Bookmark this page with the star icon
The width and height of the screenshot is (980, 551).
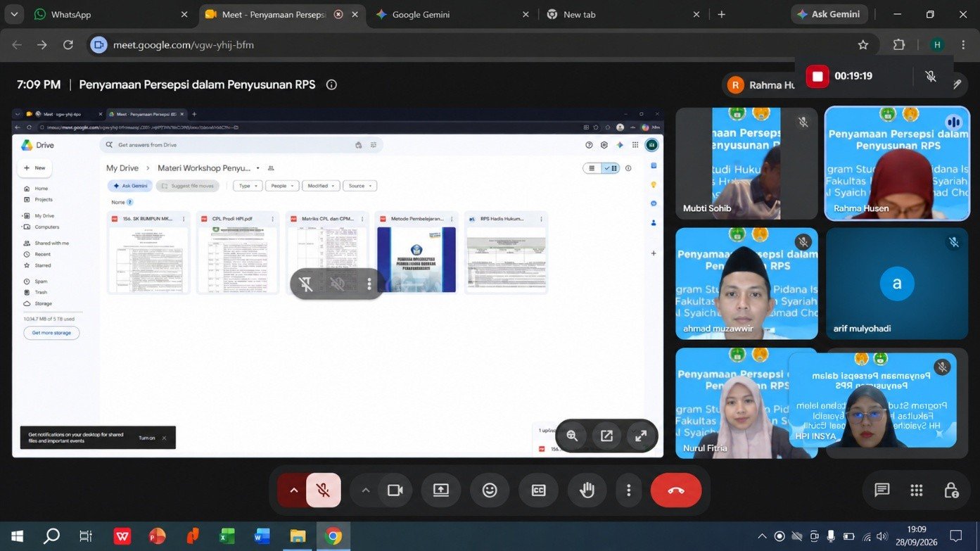coord(863,45)
